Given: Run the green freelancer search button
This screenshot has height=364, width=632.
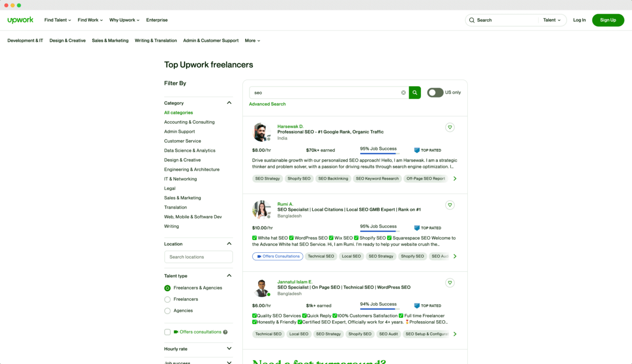Looking at the screenshot, I should click(x=415, y=93).
